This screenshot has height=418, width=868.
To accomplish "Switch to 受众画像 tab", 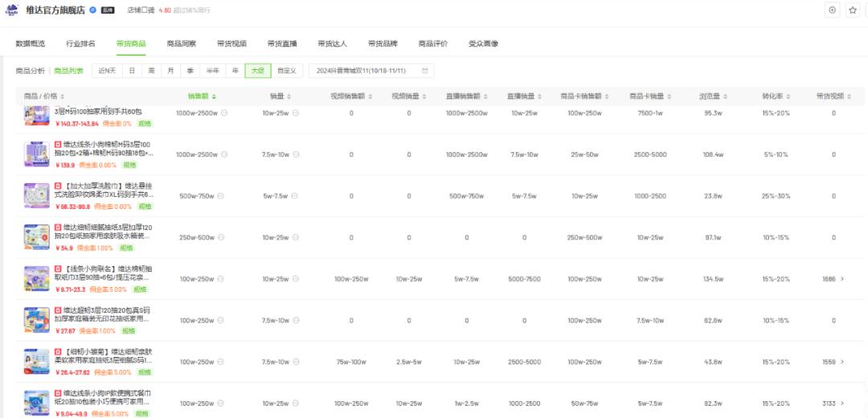I will 484,43.
